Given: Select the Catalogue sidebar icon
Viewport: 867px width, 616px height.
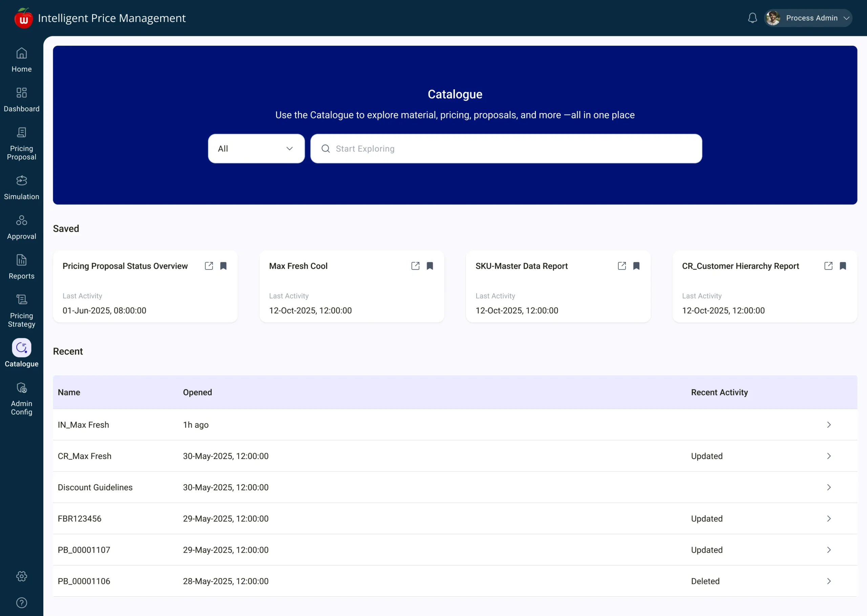Looking at the screenshot, I should 22,348.
